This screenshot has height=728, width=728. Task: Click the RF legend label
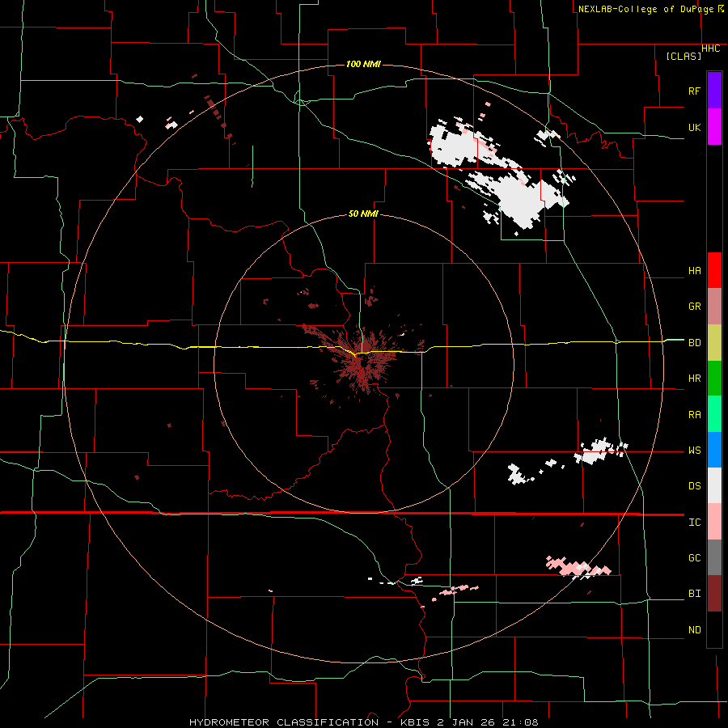pyautogui.click(x=694, y=91)
